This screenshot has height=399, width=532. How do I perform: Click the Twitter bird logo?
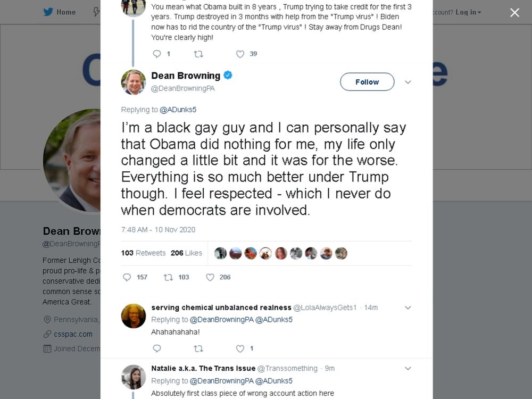(x=48, y=12)
